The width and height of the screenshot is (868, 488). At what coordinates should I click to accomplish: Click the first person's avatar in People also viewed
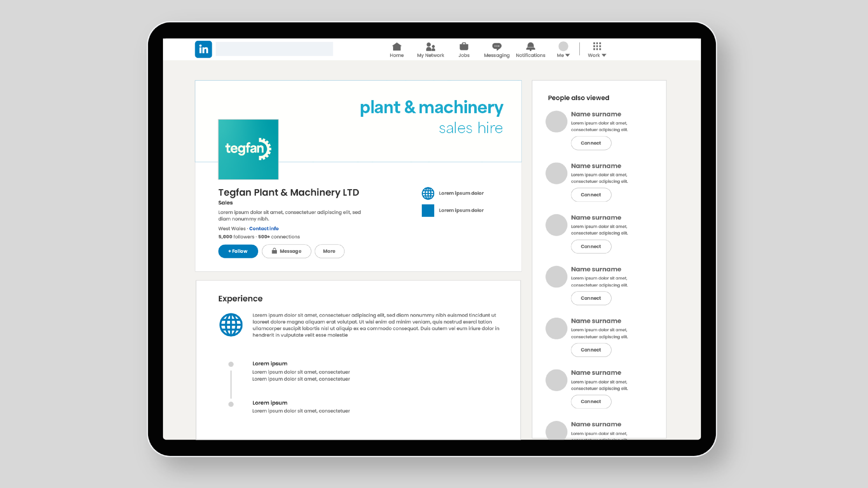[x=556, y=122]
